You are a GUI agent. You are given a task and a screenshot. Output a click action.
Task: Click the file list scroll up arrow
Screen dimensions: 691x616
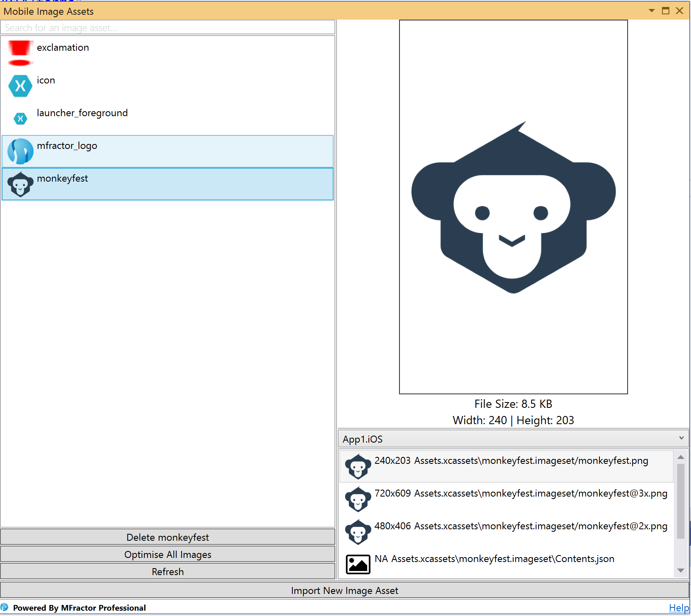(681, 457)
